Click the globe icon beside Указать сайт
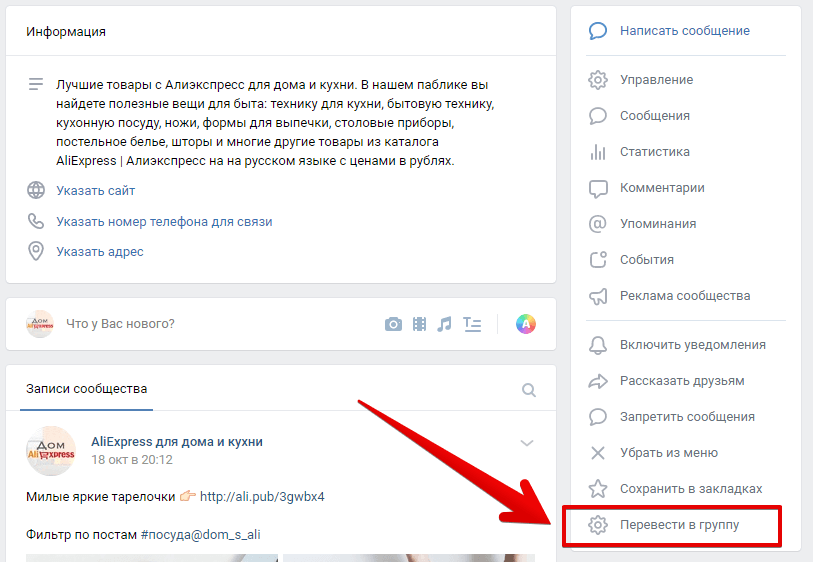This screenshot has width=813, height=562. (36, 190)
